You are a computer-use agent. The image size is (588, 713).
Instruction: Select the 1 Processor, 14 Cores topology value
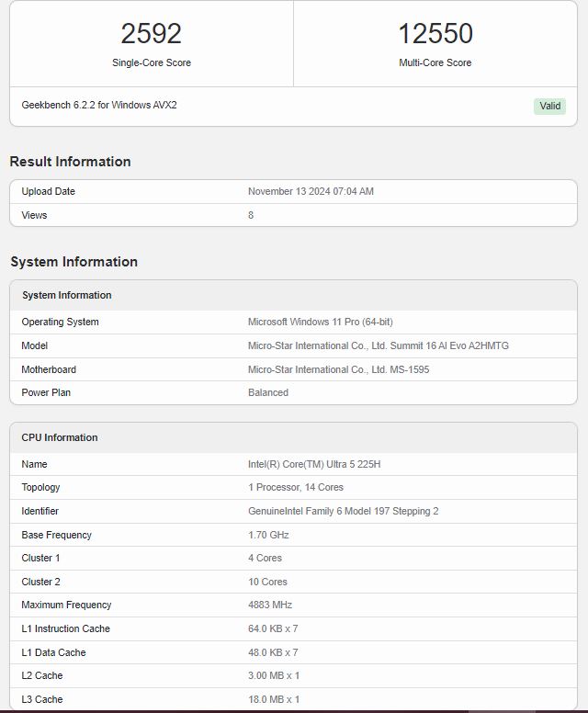(296, 487)
